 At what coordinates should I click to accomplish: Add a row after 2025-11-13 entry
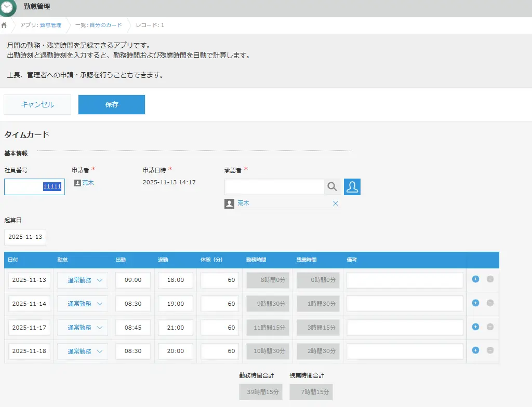click(475, 279)
